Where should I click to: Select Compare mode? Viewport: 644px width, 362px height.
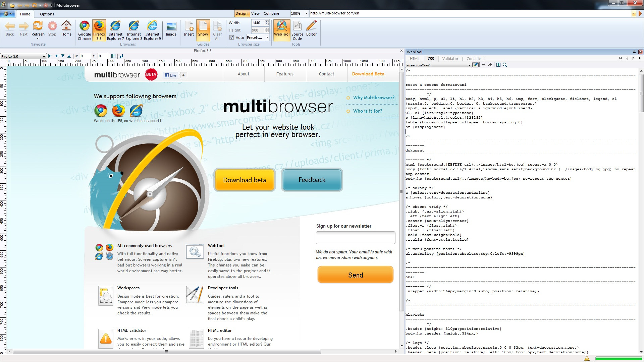click(x=271, y=13)
